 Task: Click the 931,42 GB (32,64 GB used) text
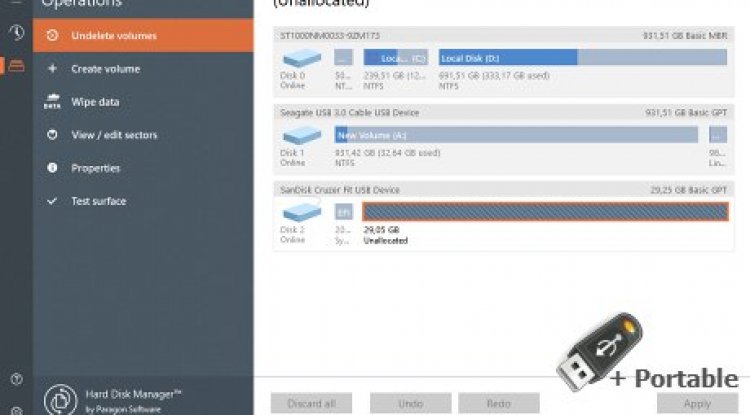coord(387,153)
